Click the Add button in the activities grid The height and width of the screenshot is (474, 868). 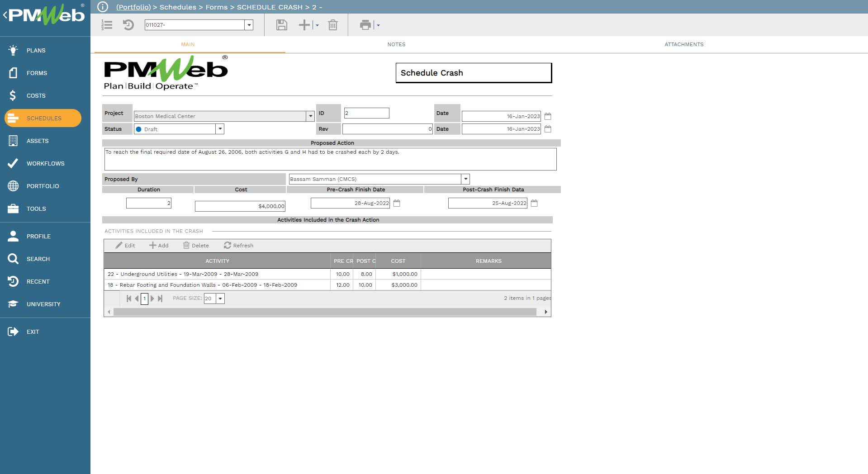[x=158, y=245]
